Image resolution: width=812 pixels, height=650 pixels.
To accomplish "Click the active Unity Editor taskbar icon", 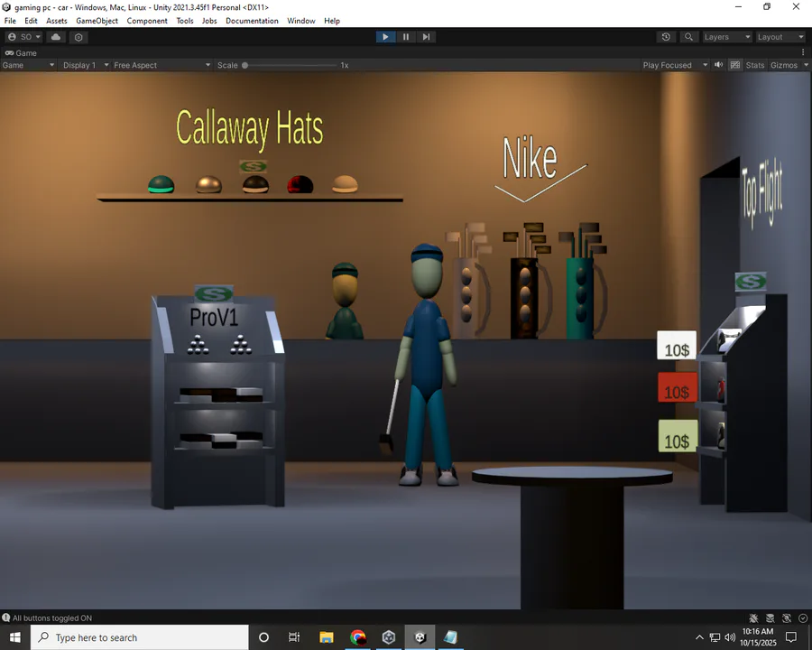I will (420, 637).
